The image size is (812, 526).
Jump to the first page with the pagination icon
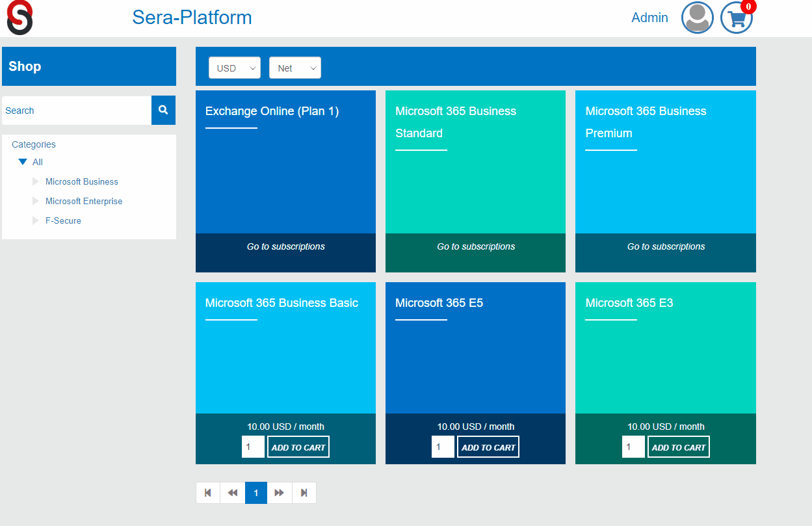point(207,492)
